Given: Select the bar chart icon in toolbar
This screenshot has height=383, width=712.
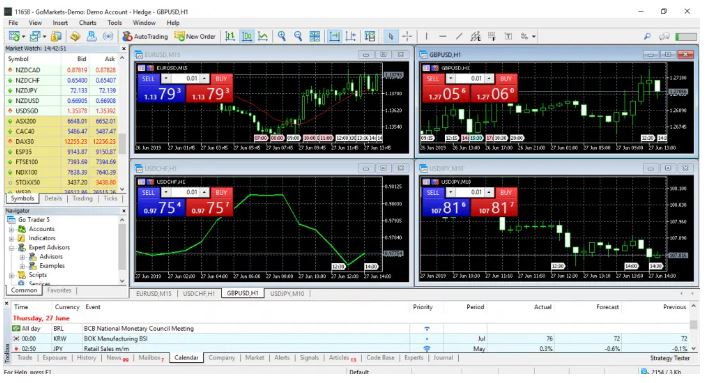Looking at the screenshot, I should pos(230,36).
